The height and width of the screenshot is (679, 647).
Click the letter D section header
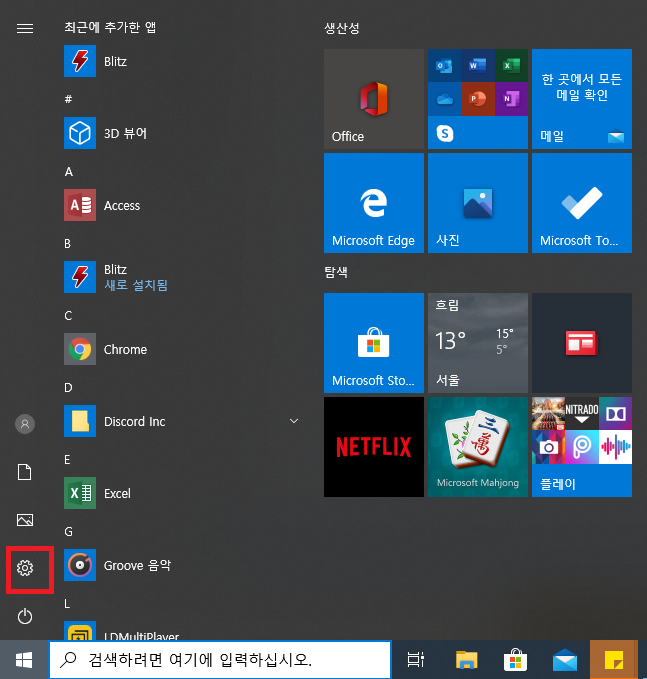68,388
